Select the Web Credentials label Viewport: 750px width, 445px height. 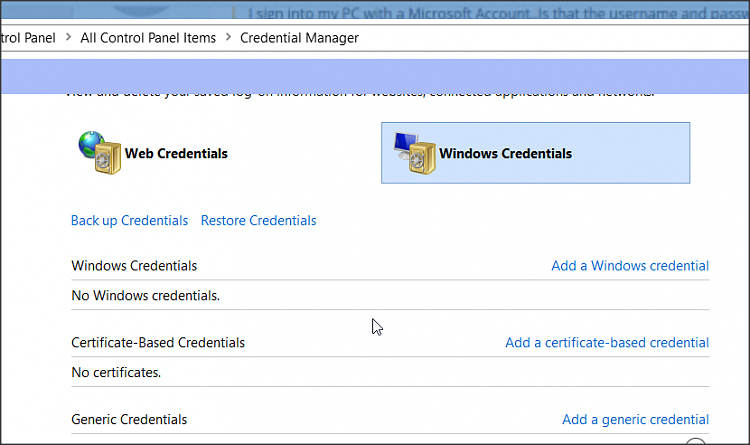coord(176,154)
